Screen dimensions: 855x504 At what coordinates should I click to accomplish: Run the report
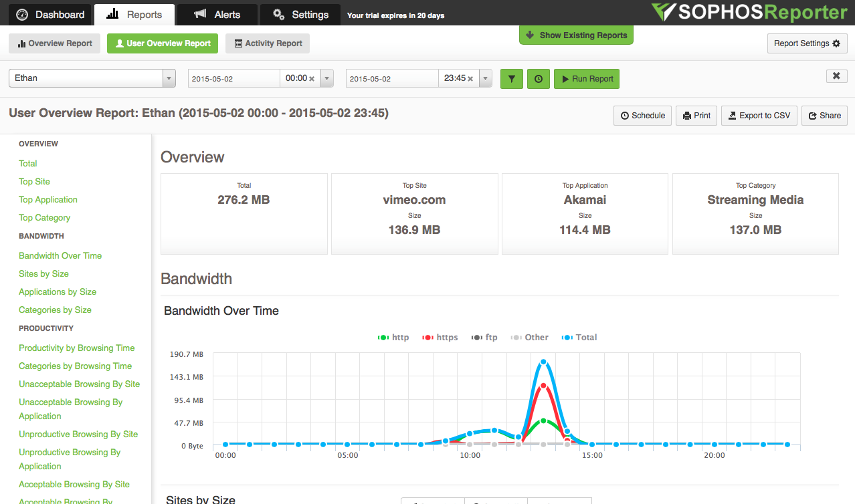click(587, 79)
